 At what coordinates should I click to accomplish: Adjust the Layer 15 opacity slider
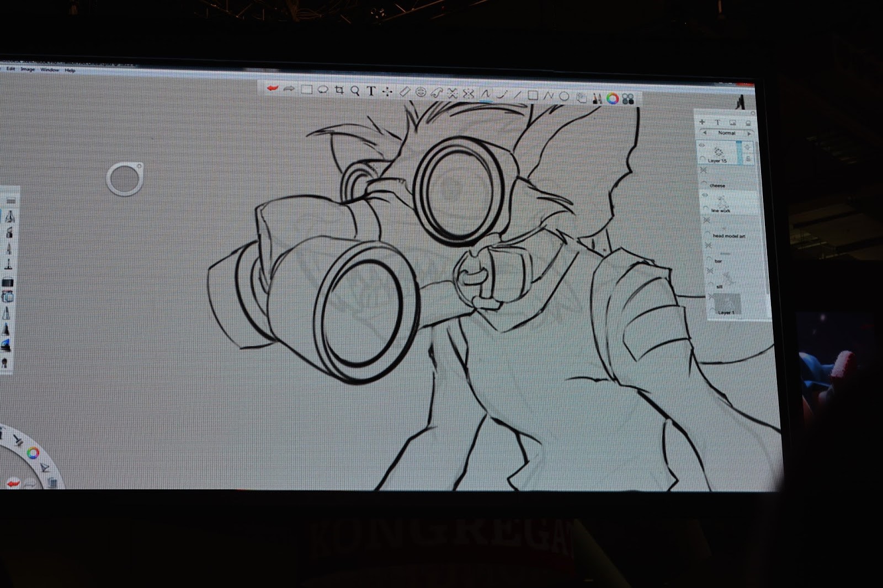[739, 152]
